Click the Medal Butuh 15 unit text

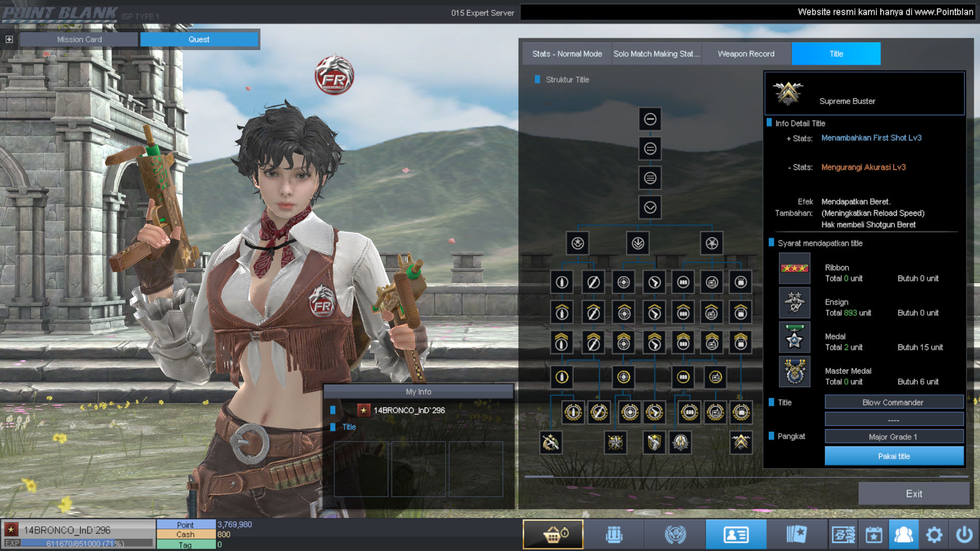(920, 347)
